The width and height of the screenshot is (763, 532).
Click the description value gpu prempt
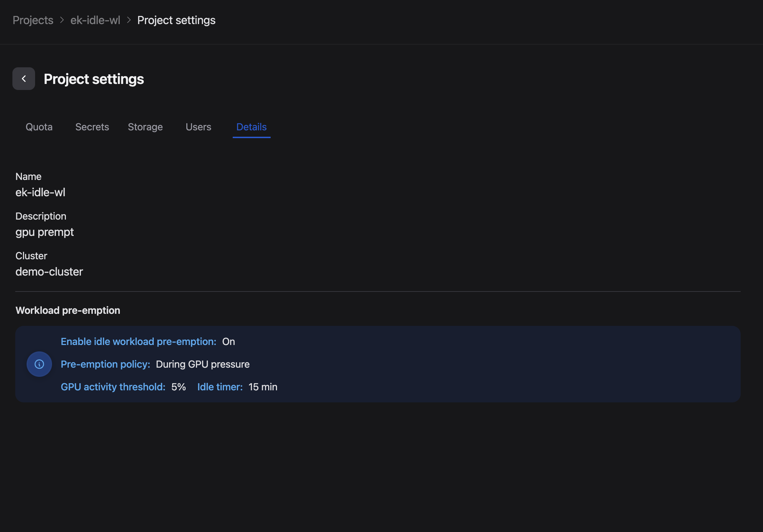pyautogui.click(x=45, y=232)
